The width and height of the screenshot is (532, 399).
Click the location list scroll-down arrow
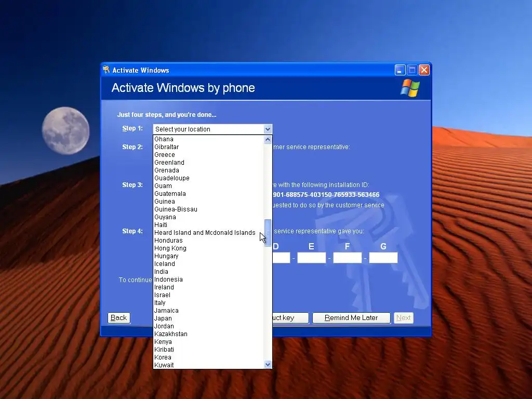(x=268, y=364)
